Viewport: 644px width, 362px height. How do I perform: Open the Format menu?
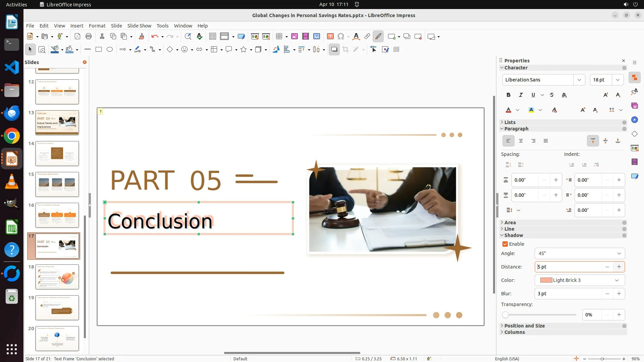point(97,26)
